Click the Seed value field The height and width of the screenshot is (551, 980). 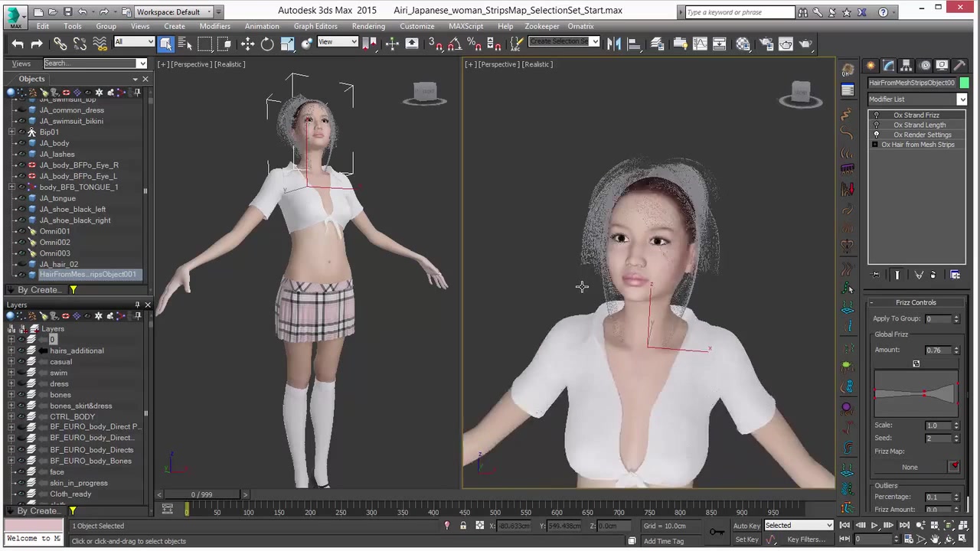click(937, 439)
